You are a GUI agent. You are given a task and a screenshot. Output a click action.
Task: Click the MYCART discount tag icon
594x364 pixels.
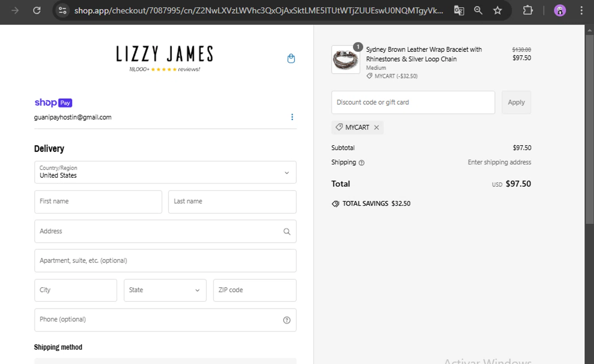[x=339, y=127]
